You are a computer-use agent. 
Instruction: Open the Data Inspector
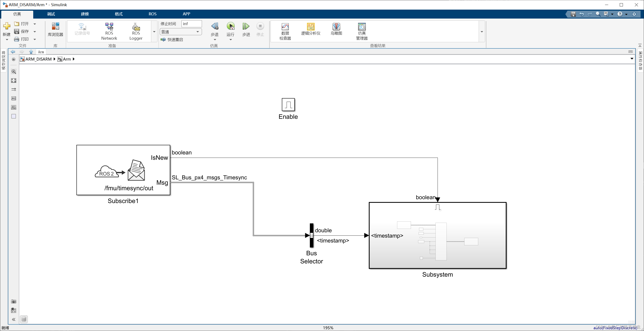285,32
